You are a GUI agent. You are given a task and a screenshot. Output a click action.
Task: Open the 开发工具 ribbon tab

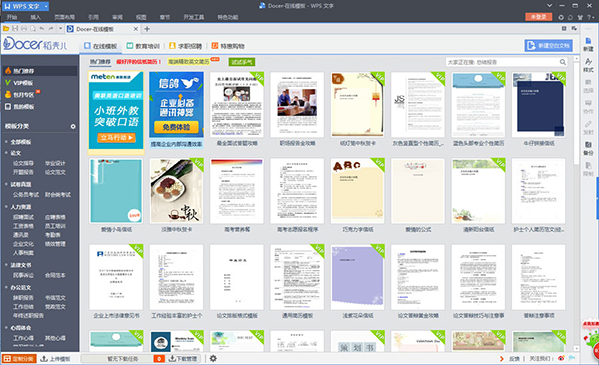coord(193,17)
